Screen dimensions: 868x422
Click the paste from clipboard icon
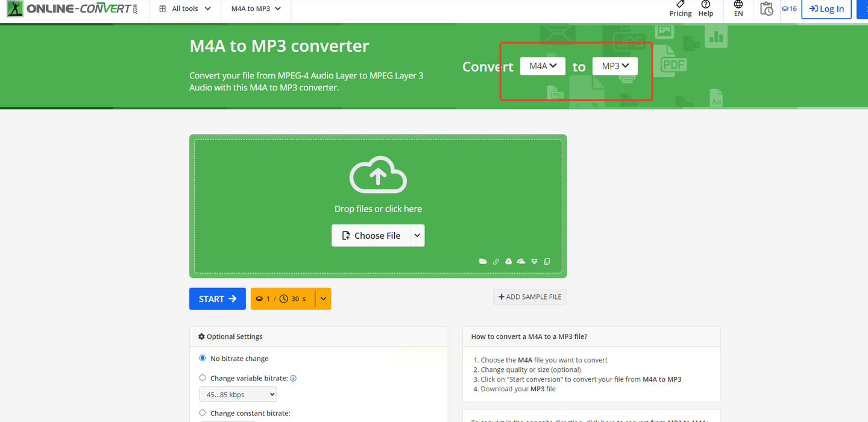tap(547, 262)
